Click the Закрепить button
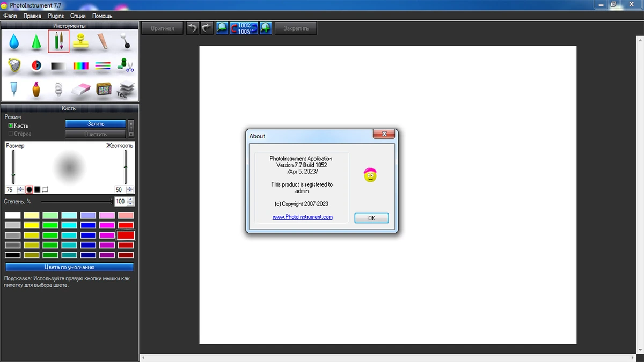This screenshot has width=644, height=362. [x=296, y=28]
